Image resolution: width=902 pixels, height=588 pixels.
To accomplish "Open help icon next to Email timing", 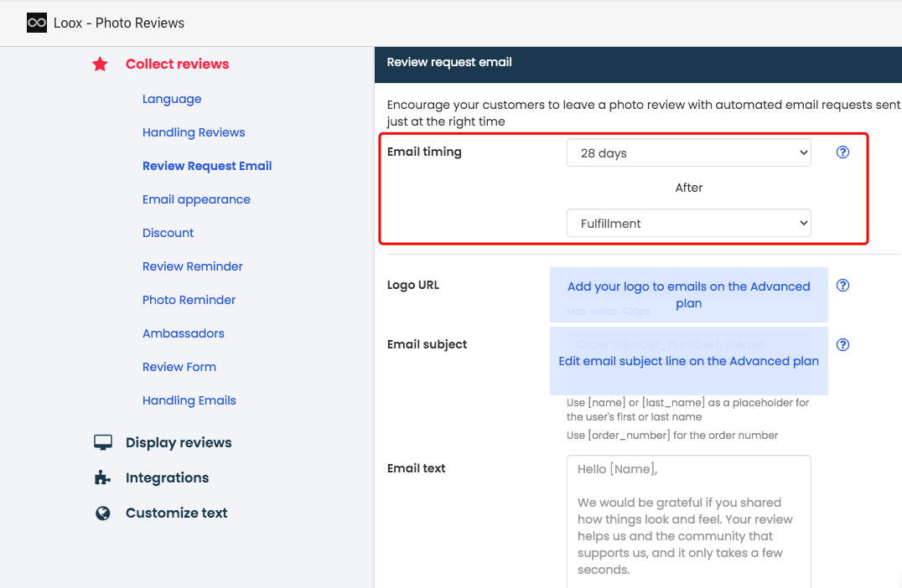I will tap(843, 152).
